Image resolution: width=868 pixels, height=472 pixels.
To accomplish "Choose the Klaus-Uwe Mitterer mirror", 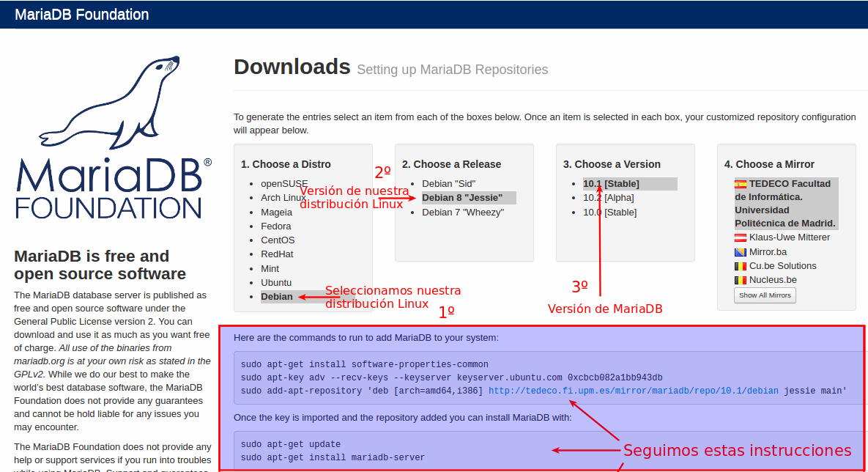I will click(790, 237).
